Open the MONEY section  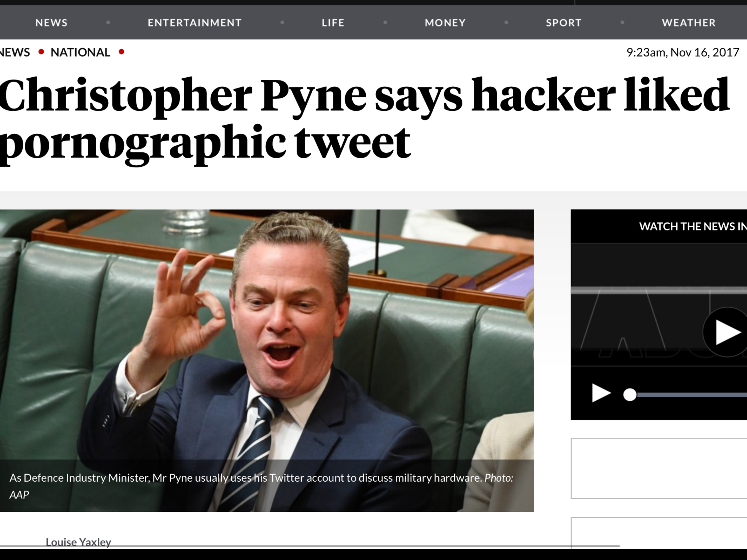pos(445,23)
